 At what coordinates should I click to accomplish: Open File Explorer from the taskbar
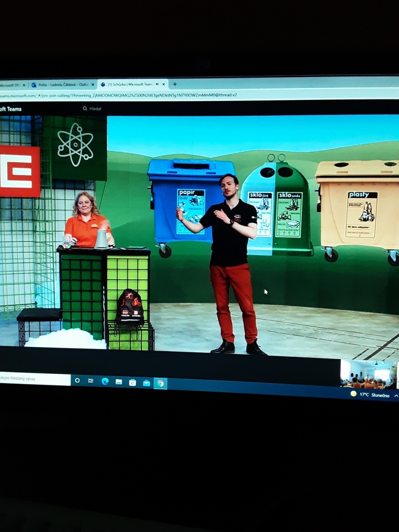pos(119,382)
